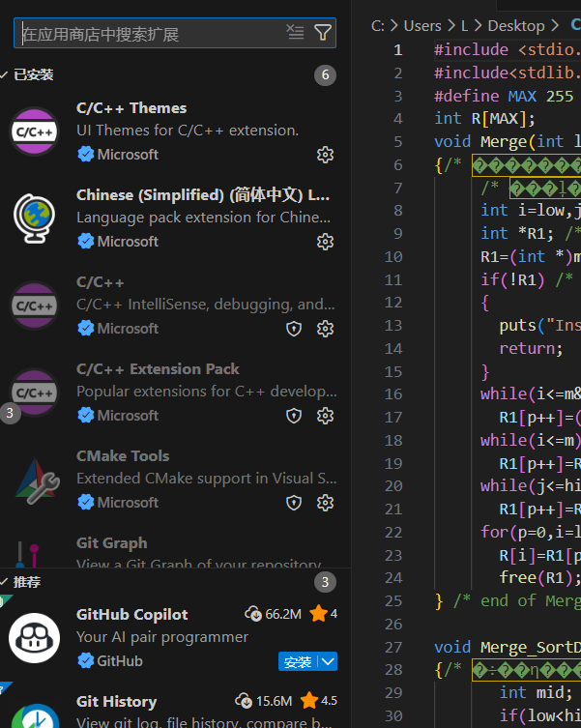This screenshot has width=581, height=728.
Task: Open C/C++ Extension Pack title
Action: pyautogui.click(x=158, y=369)
